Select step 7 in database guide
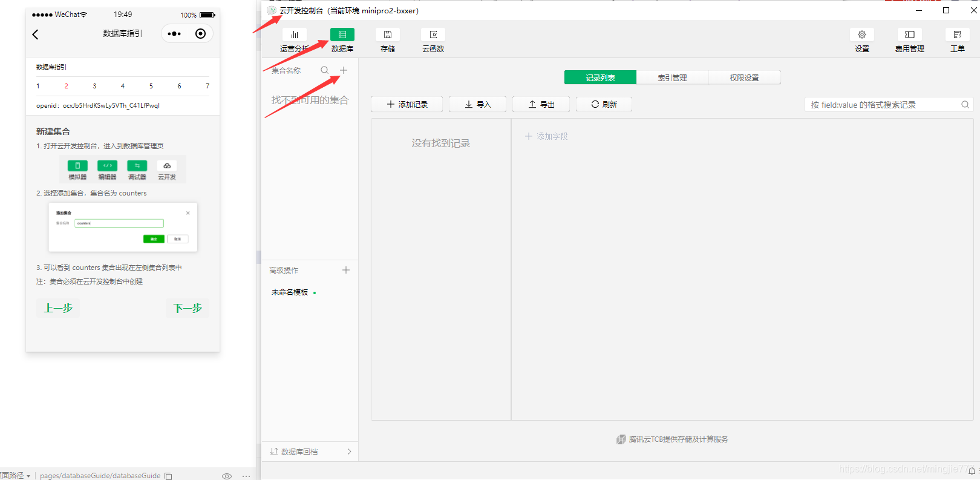The image size is (980, 480). [x=207, y=86]
